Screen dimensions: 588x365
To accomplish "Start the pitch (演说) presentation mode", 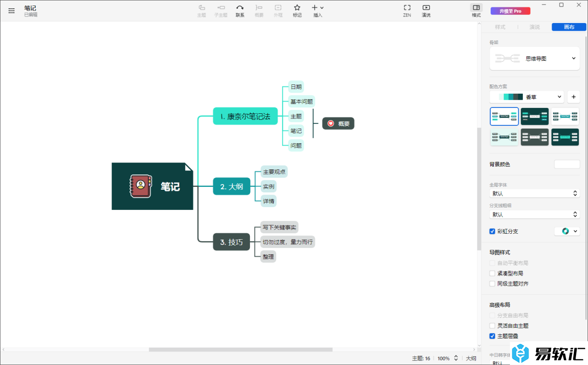I will pos(426,11).
